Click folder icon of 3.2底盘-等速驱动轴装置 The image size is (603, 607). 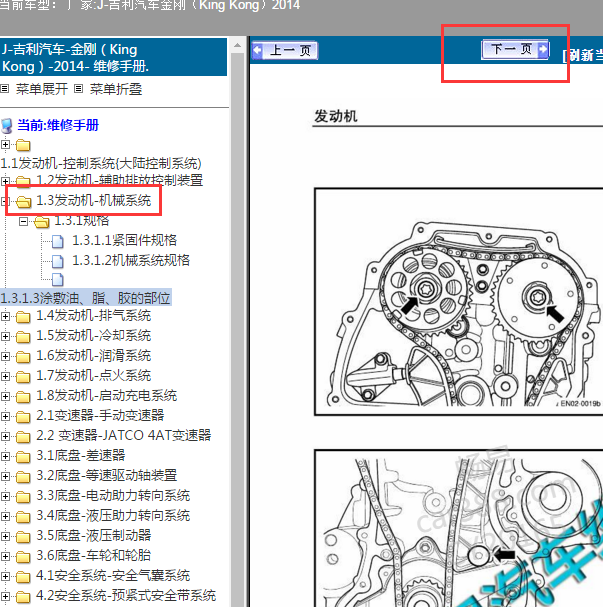point(23,477)
